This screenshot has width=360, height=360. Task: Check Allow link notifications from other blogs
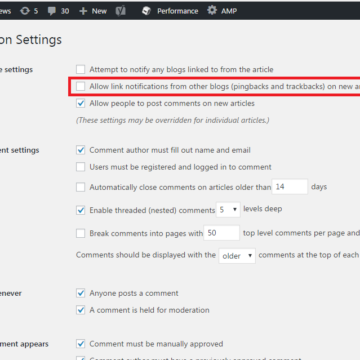80,86
